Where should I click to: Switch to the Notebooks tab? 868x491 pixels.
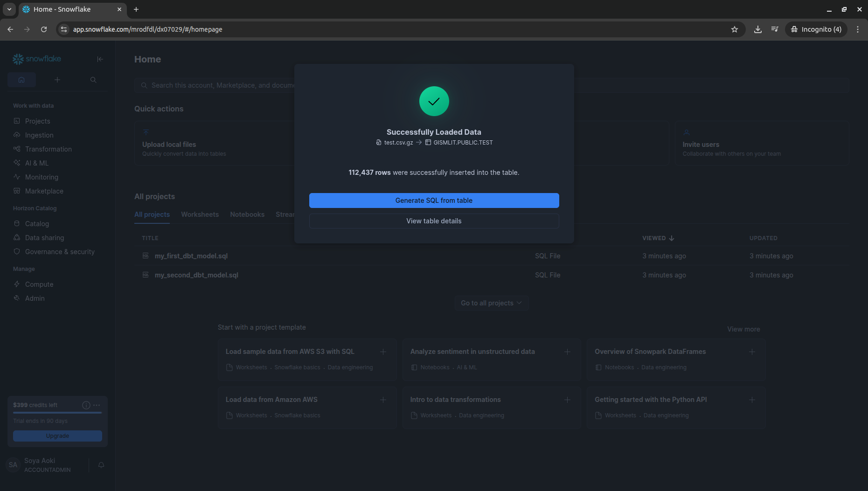pyautogui.click(x=247, y=214)
